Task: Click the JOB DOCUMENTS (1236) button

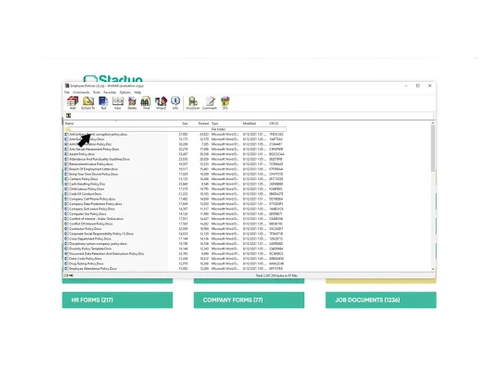Action: [381, 300]
